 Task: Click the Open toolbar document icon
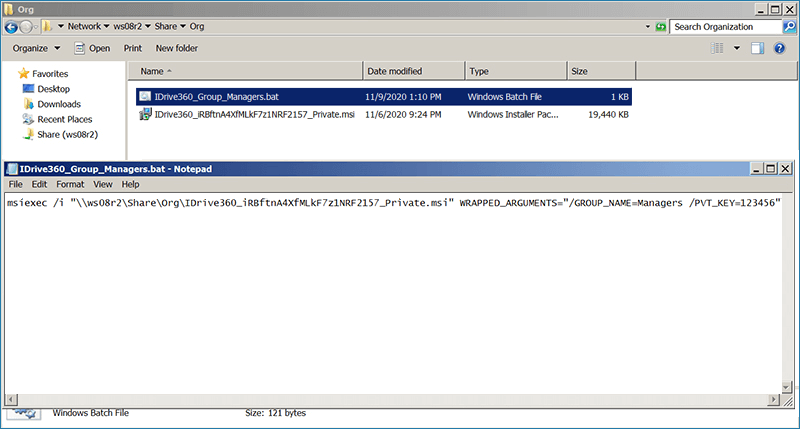click(x=80, y=48)
